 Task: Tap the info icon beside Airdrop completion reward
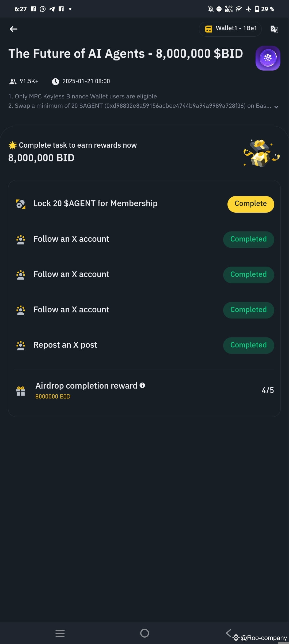pos(142,385)
